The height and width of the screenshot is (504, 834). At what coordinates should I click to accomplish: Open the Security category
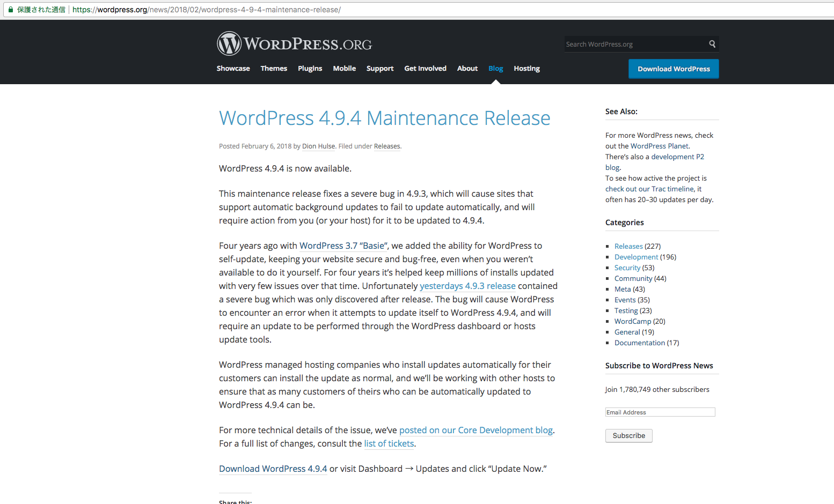pyautogui.click(x=627, y=268)
